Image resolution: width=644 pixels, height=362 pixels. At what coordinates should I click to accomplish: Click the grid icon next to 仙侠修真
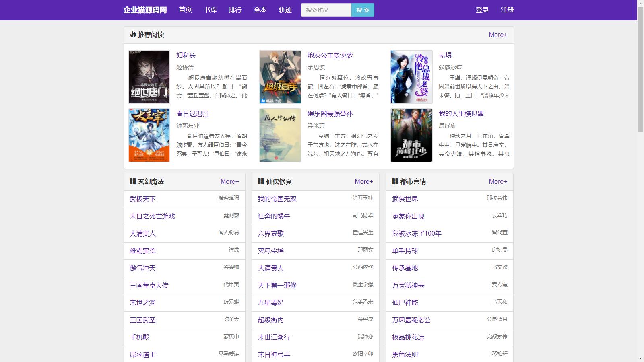[x=260, y=181]
